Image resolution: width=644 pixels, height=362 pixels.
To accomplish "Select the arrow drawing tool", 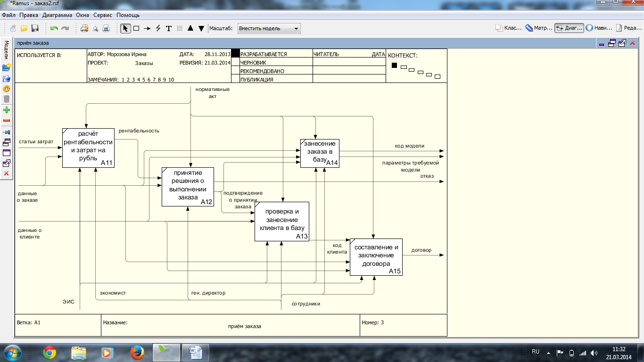I will 147,28.
